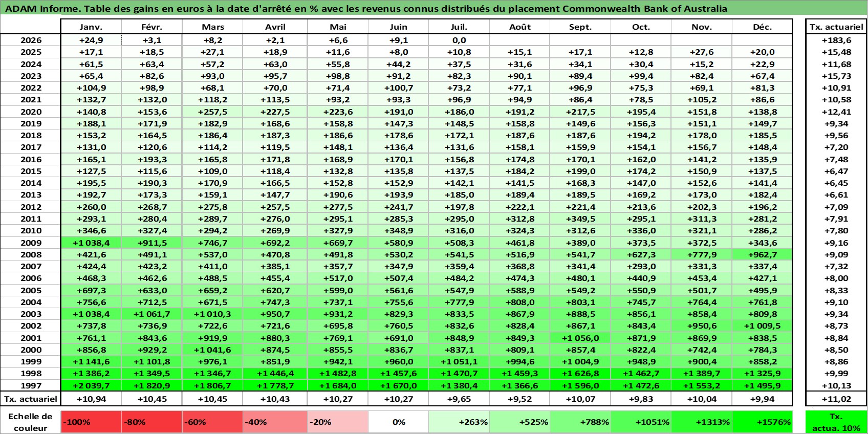The height and width of the screenshot is (434, 868).
Task: Select the 2020 row label
Action: (x=31, y=112)
